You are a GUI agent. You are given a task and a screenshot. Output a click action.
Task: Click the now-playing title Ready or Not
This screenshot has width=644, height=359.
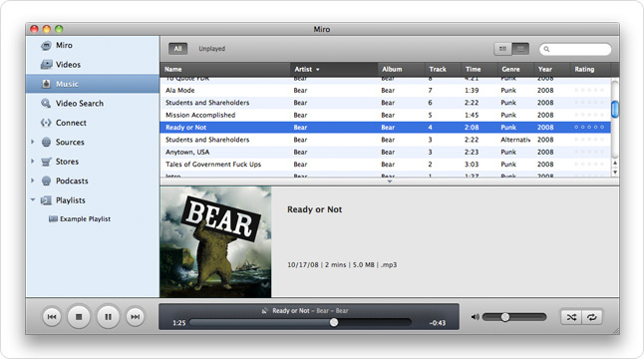(x=291, y=311)
